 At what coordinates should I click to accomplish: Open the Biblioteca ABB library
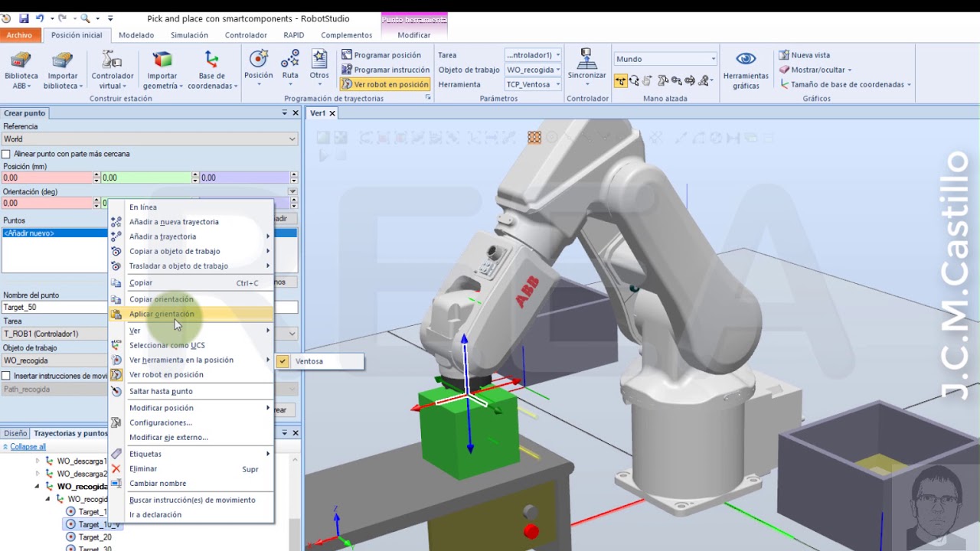tap(21, 70)
